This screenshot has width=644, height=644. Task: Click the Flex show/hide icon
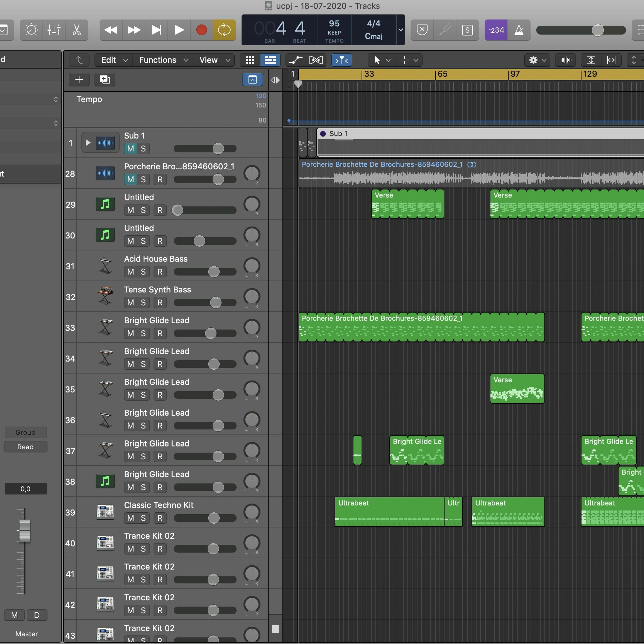tap(316, 60)
